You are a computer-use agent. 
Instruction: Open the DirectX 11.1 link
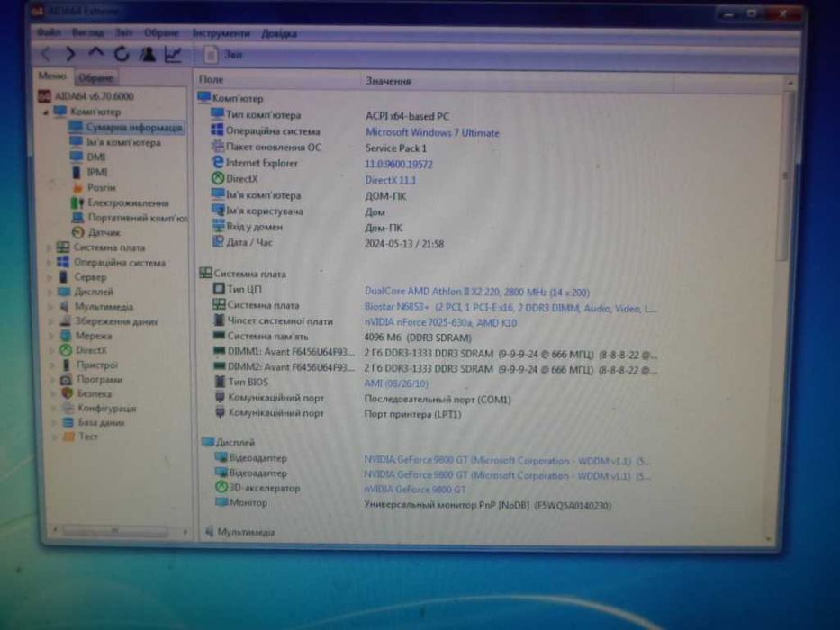coord(391,180)
